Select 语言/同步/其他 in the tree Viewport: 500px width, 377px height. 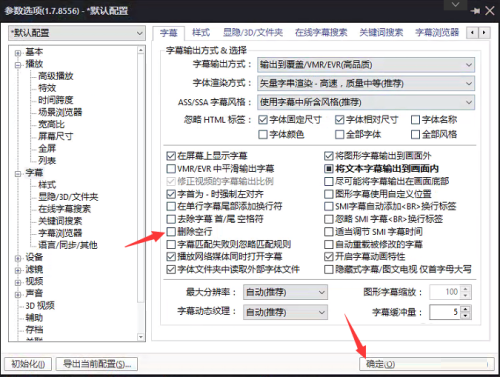(x=68, y=246)
